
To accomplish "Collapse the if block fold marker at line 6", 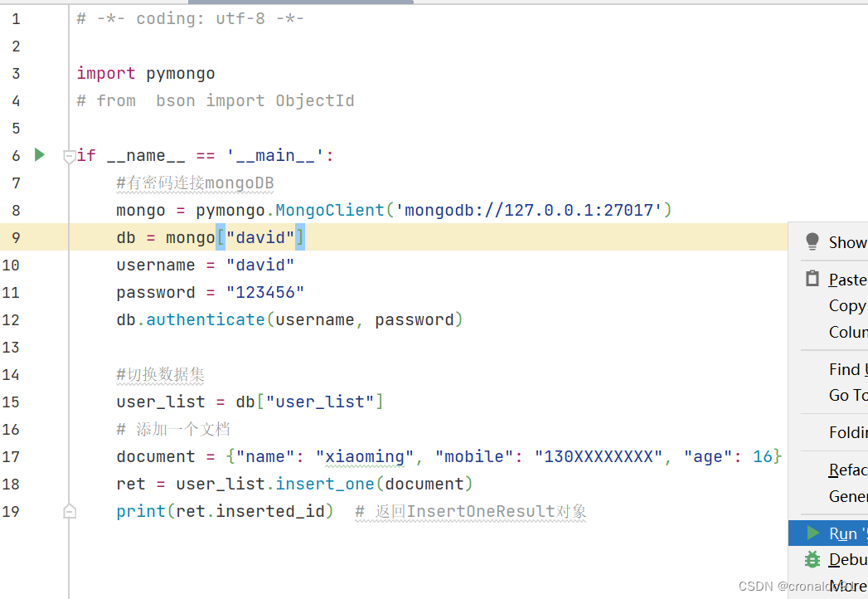I will (69, 157).
